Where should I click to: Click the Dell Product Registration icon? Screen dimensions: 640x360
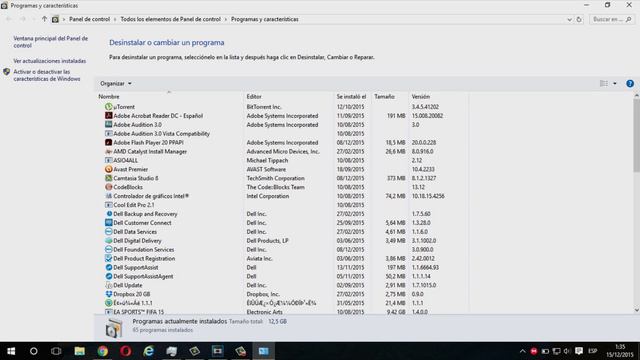[109, 258]
